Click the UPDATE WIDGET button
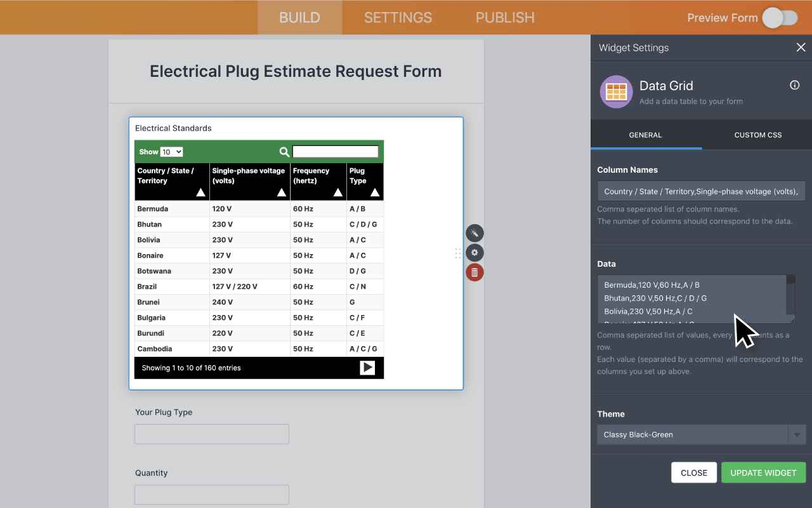Image resolution: width=812 pixels, height=508 pixels. pos(763,472)
